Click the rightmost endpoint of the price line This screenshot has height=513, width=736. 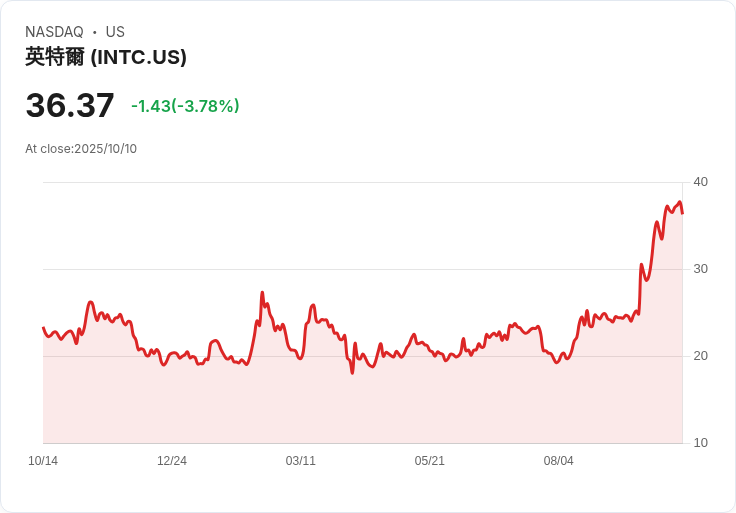coord(682,213)
